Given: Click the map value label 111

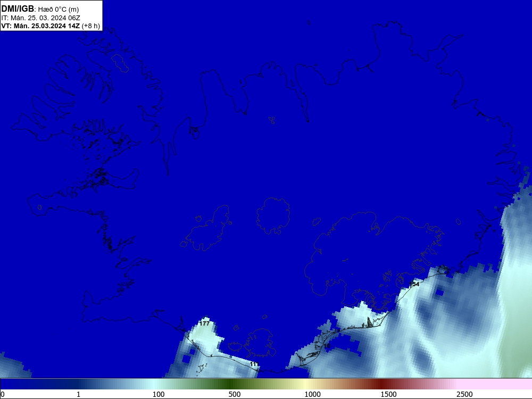Looking at the screenshot, I should [254, 364].
